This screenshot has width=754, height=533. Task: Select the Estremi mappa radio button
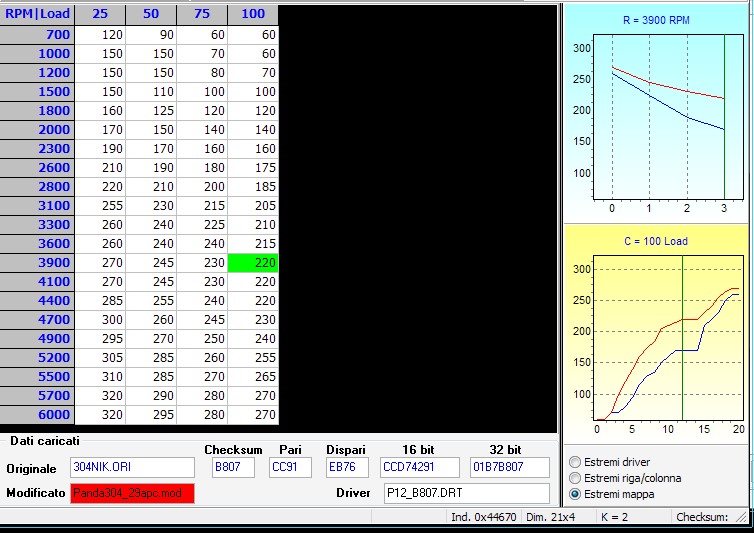(575, 494)
